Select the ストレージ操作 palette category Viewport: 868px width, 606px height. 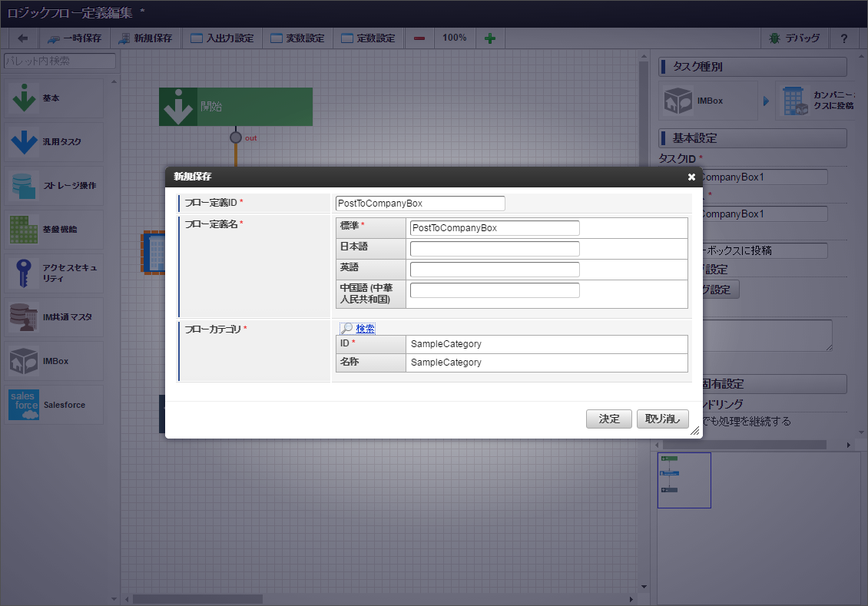[54, 185]
